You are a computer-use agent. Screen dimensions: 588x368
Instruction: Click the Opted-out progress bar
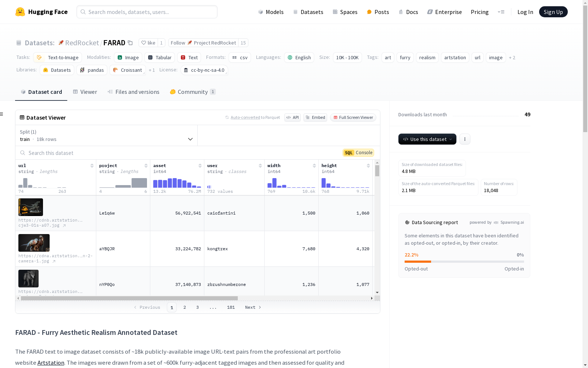click(x=418, y=262)
